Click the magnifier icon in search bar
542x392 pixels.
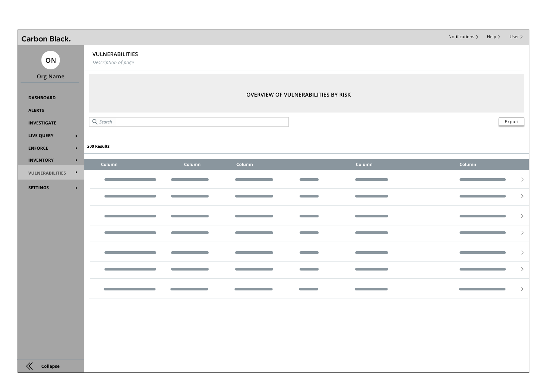(95, 122)
